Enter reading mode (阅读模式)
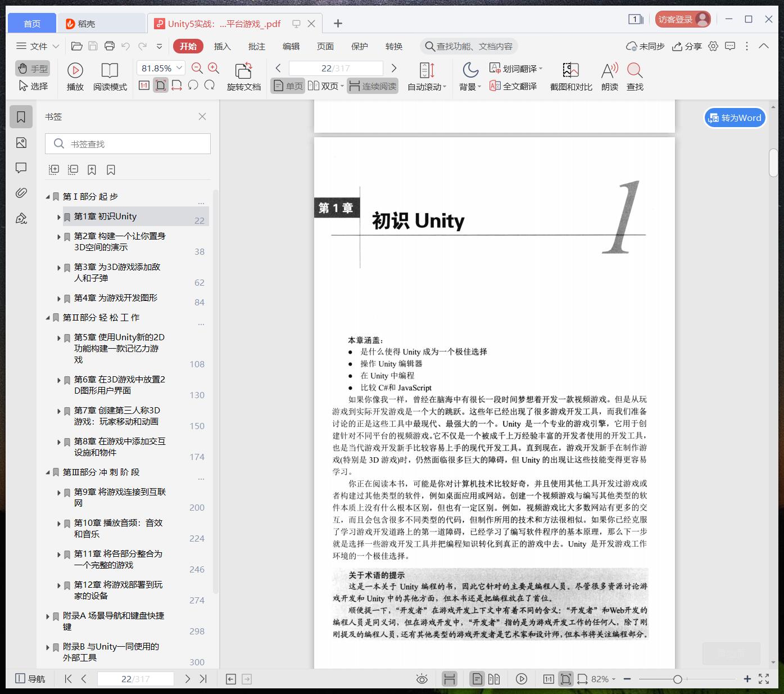The width and height of the screenshot is (784, 694). pyautogui.click(x=110, y=76)
